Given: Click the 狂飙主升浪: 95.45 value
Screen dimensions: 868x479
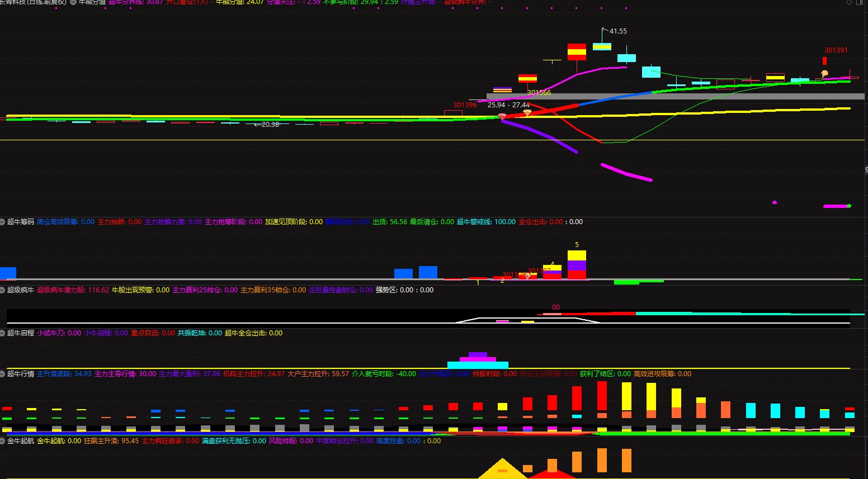Looking at the screenshot, I should tap(111, 441).
